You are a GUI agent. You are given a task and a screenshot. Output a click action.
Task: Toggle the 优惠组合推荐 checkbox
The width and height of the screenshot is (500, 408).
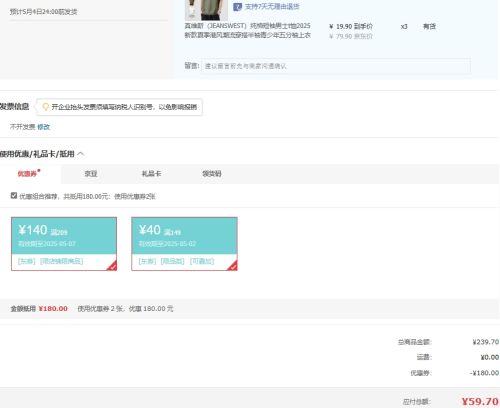point(14,196)
